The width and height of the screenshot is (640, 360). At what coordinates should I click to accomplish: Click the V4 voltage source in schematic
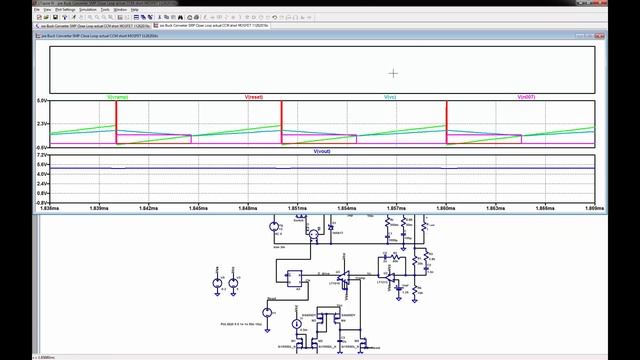tap(218, 283)
